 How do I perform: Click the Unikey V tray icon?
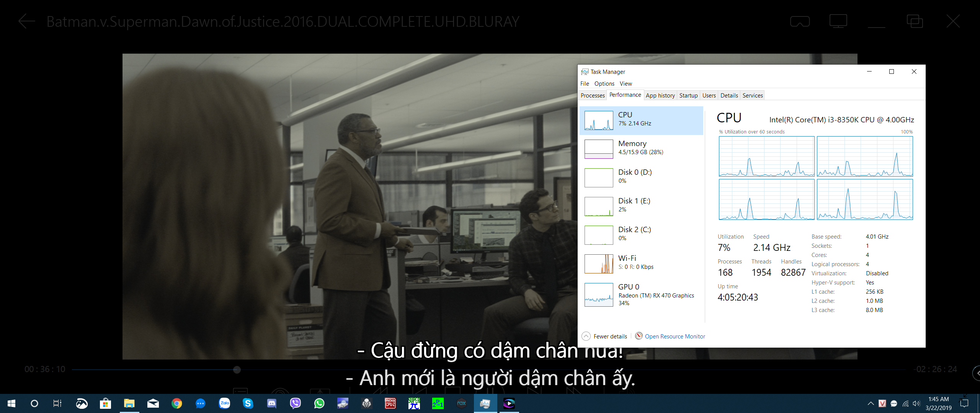tap(882, 403)
